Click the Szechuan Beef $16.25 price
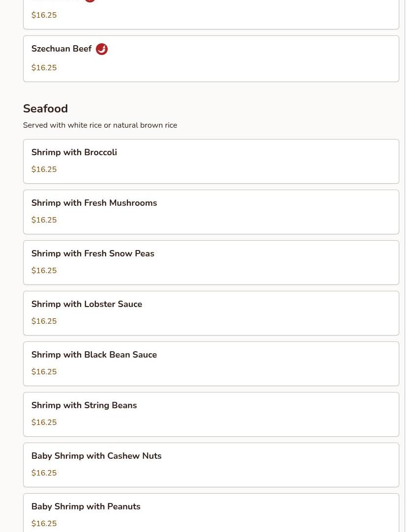 tap(44, 68)
